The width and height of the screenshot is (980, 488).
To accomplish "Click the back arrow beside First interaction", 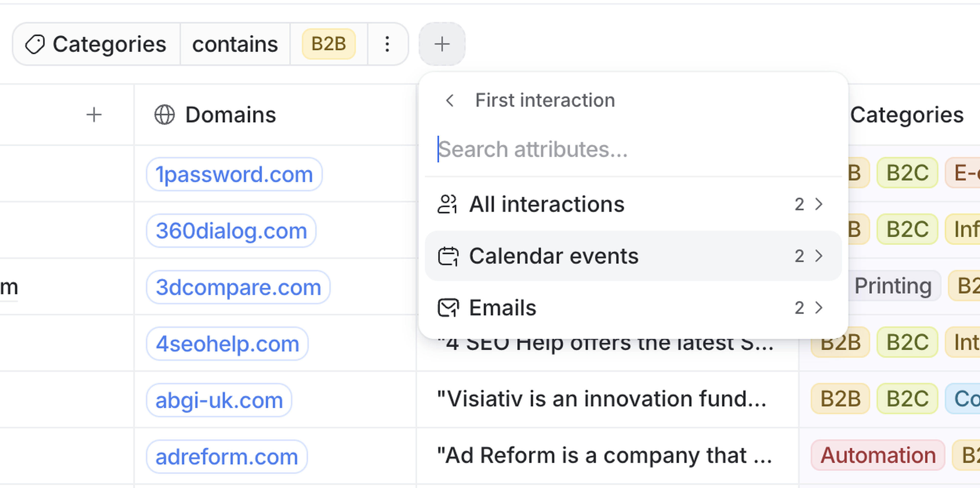I will [x=450, y=101].
